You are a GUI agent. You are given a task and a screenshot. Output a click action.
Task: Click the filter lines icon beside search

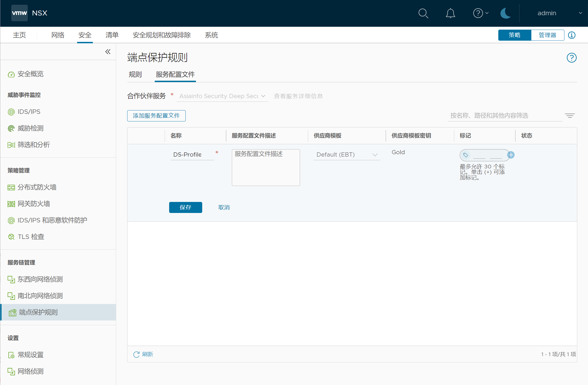pos(570,116)
